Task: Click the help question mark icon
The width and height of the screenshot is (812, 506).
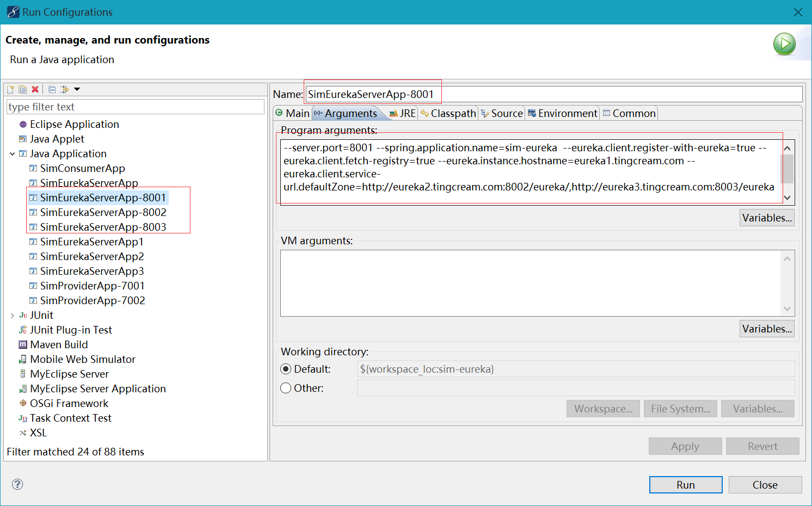Action: [17, 484]
